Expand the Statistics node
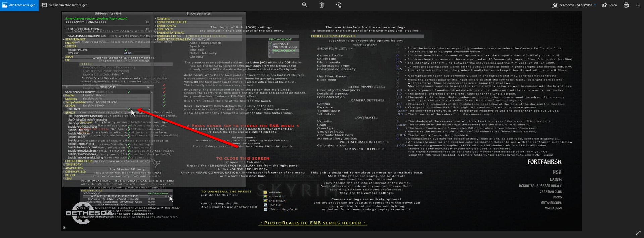644x238 pixels. [x=64, y=99]
